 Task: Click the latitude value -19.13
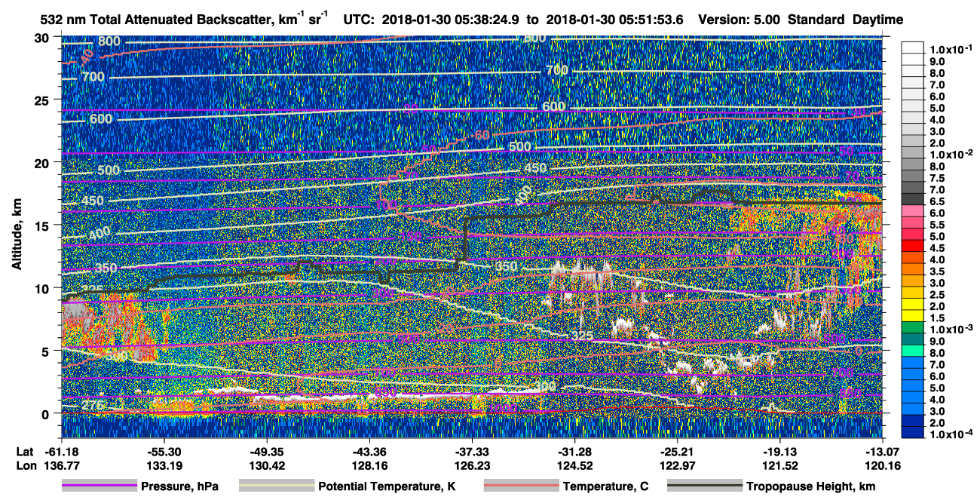780,451
